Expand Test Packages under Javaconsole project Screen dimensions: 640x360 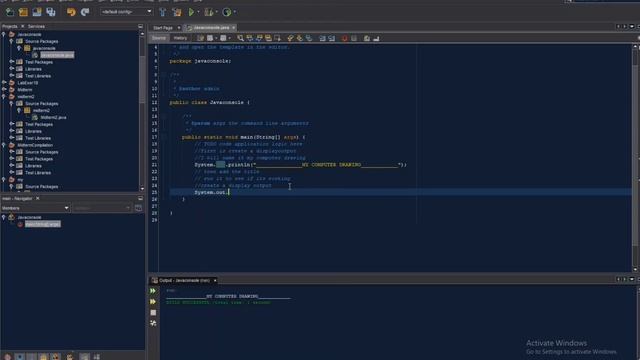click(12, 62)
